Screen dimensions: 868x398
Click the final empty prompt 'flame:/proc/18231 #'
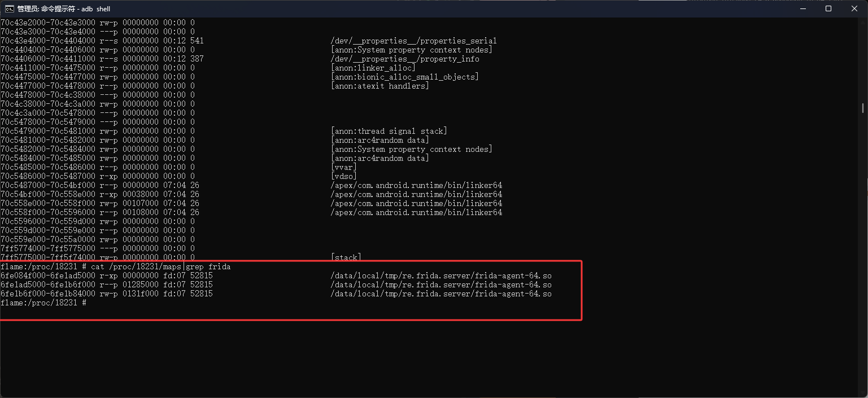pos(43,303)
